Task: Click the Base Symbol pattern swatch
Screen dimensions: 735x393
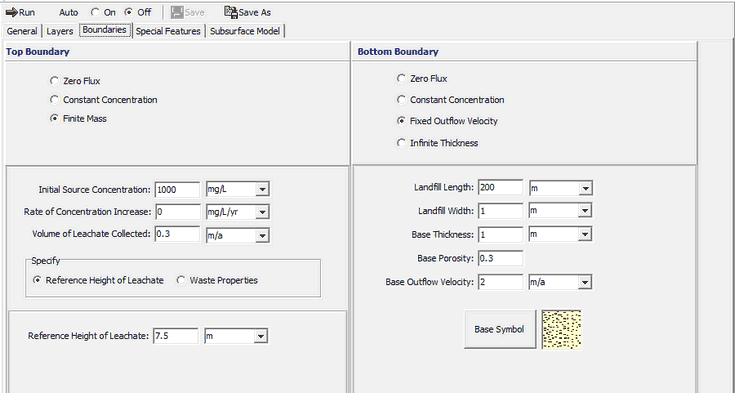Action: click(562, 329)
